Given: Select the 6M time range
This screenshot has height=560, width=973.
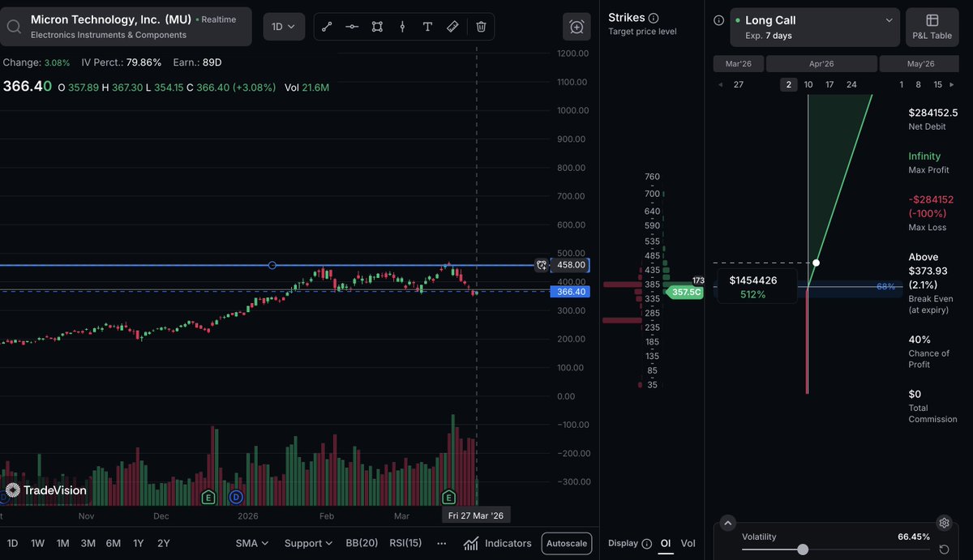Looking at the screenshot, I should pyautogui.click(x=113, y=543).
